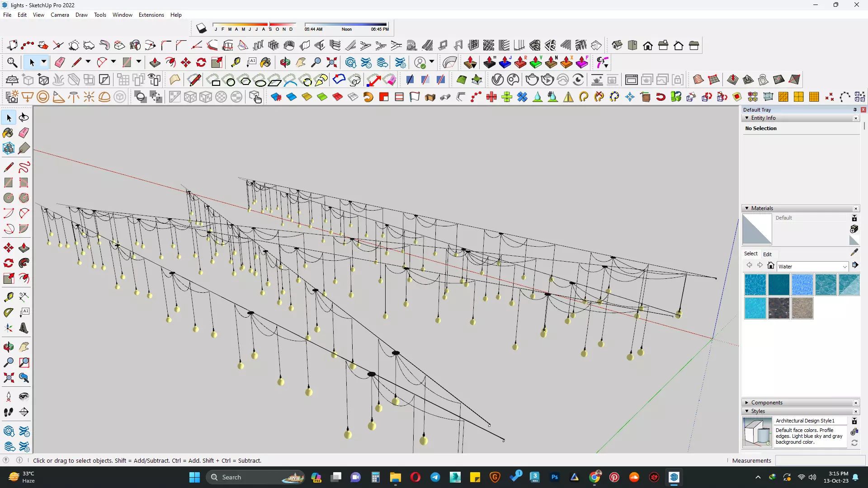Select the Push/Pull tool
The image size is (868, 488).
point(24,248)
